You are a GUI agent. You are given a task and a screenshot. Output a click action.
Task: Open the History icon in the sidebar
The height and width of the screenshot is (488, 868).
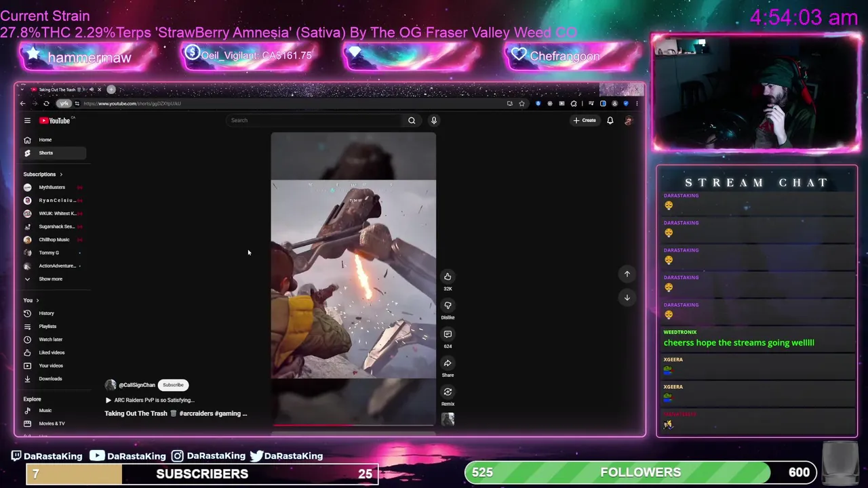[27, 313]
